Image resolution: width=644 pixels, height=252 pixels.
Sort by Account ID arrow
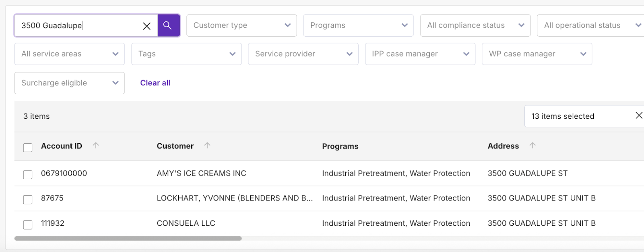pos(96,145)
